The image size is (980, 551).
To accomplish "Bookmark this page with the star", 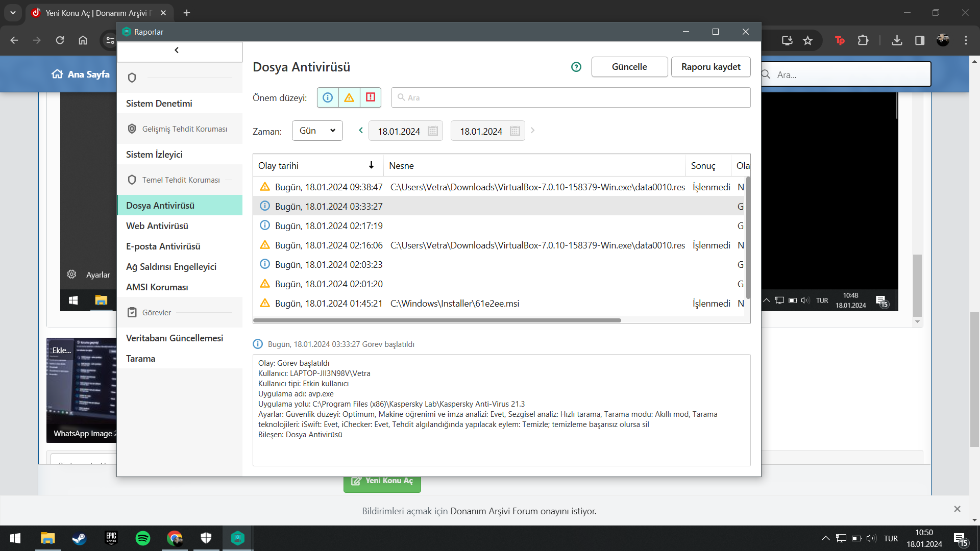I will [x=807, y=40].
